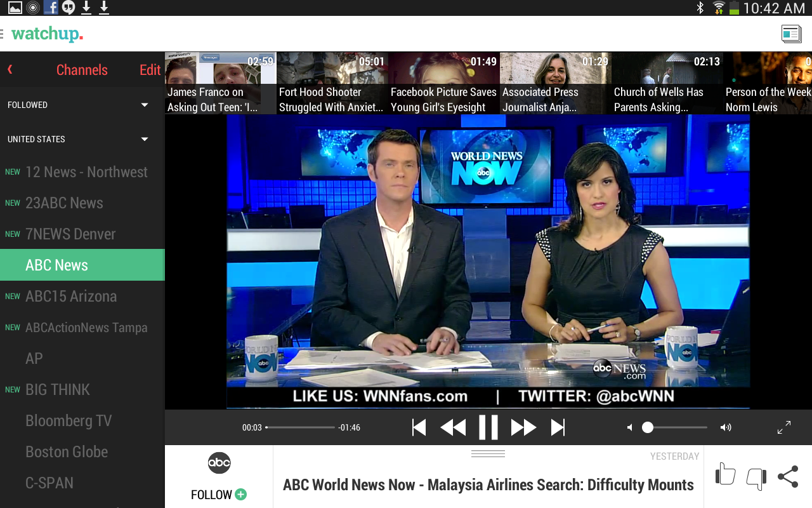This screenshot has height=508, width=812.
Task: Tap the ABC channel logo
Action: tap(219, 463)
